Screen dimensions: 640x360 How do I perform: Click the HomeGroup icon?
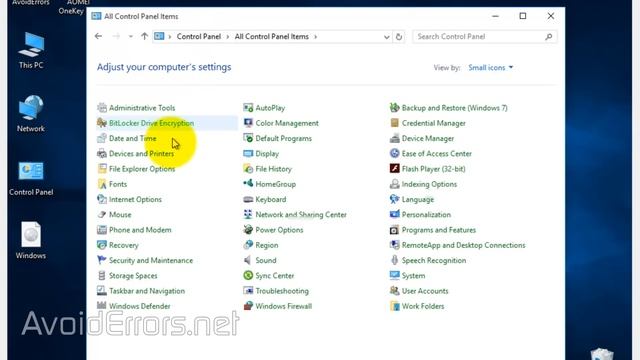tap(248, 184)
